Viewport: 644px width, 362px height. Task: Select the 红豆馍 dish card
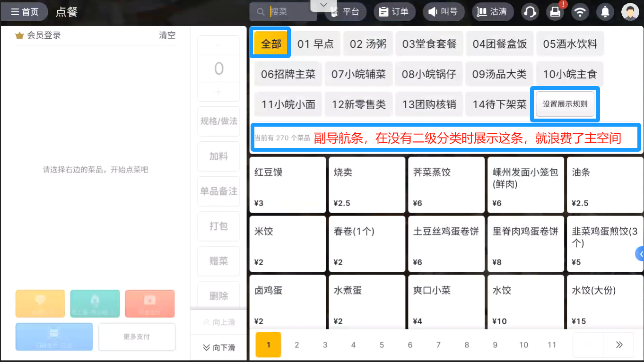point(287,184)
